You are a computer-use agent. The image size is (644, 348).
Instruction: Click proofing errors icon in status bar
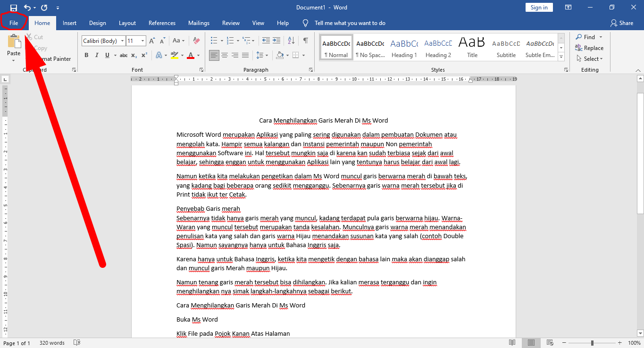77,343
